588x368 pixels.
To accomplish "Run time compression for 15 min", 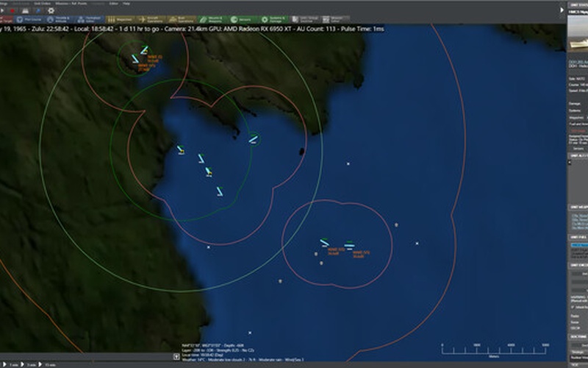I will 47,364.
